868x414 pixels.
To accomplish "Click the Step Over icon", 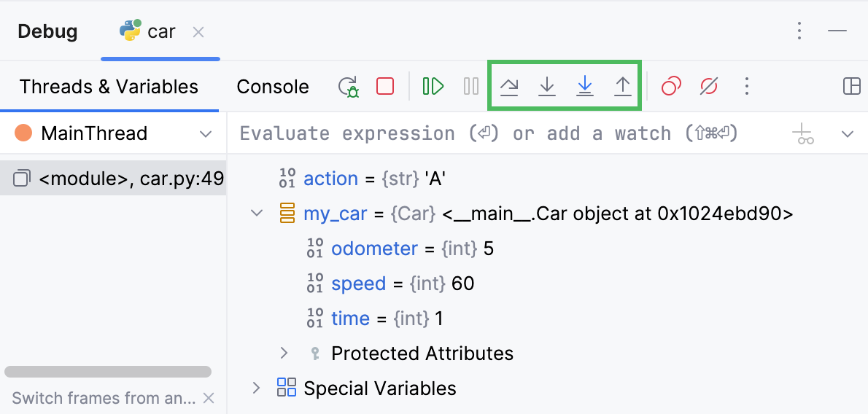I will click(x=509, y=87).
